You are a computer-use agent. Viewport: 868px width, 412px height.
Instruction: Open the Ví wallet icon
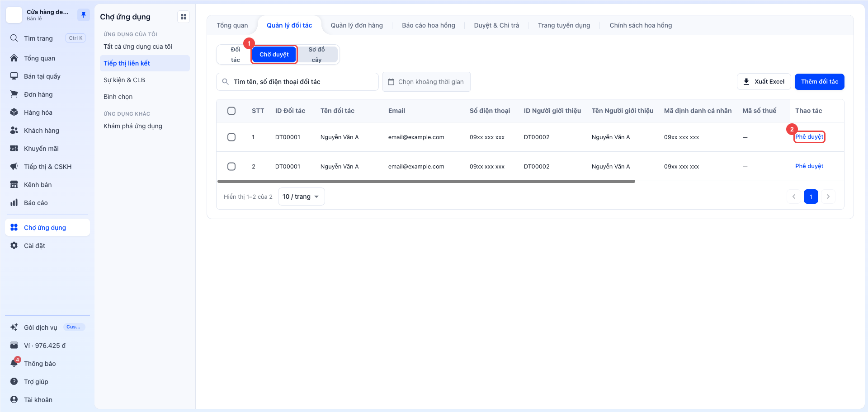(14, 346)
